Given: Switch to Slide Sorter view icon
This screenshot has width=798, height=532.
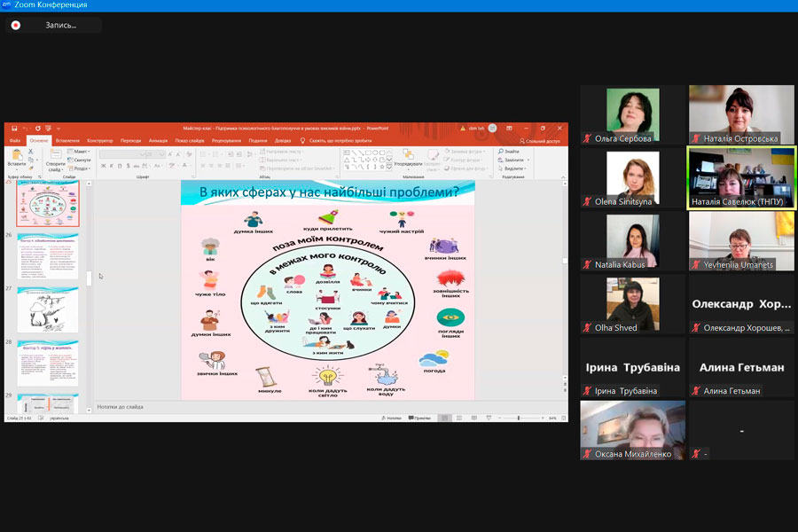Looking at the screenshot, I should click(x=459, y=418).
